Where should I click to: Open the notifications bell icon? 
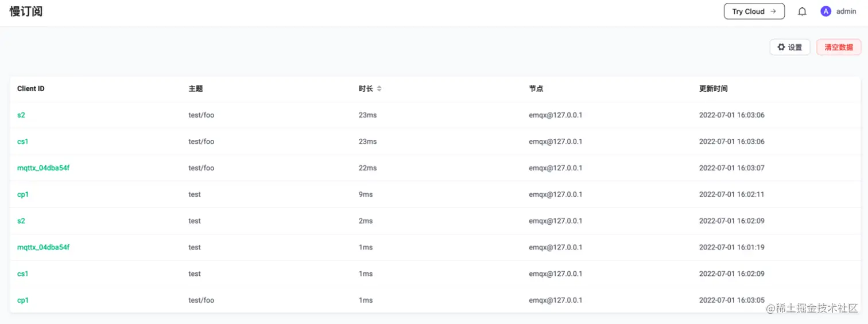[802, 11]
